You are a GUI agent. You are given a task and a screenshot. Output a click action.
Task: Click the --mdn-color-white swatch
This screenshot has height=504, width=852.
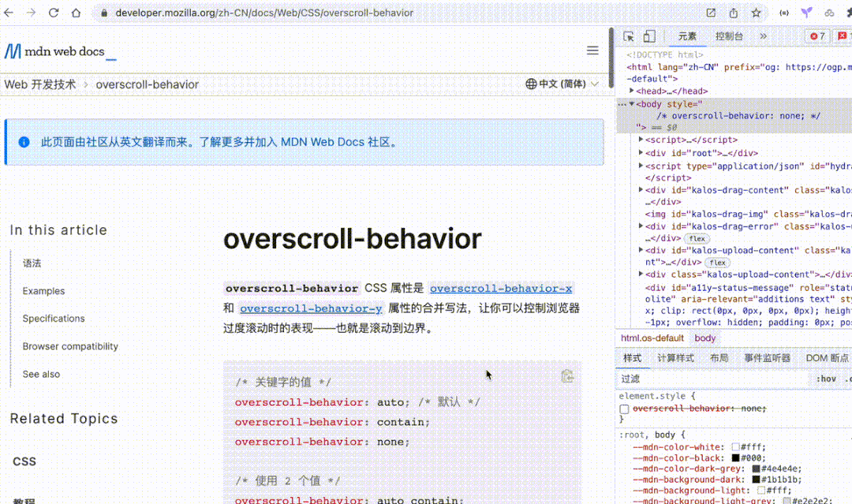click(735, 447)
